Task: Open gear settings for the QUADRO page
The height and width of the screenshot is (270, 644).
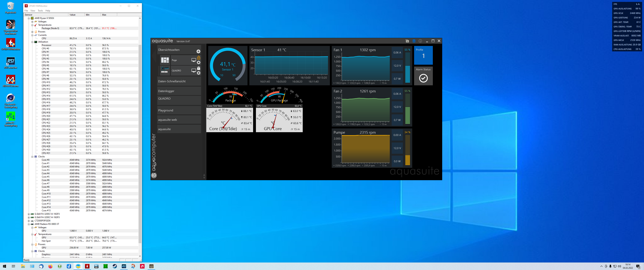Action: click(x=198, y=73)
